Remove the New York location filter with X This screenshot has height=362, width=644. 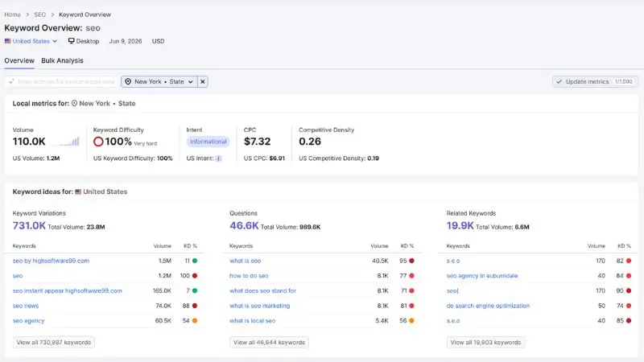point(203,82)
